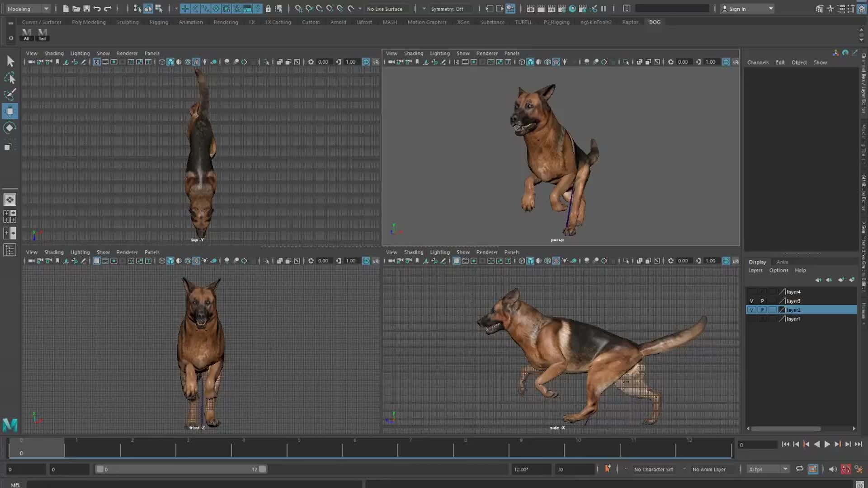The width and height of the screenshot is (868, 488).
Task: Click inside the MEL command line field
Action: tap(181, 484)
